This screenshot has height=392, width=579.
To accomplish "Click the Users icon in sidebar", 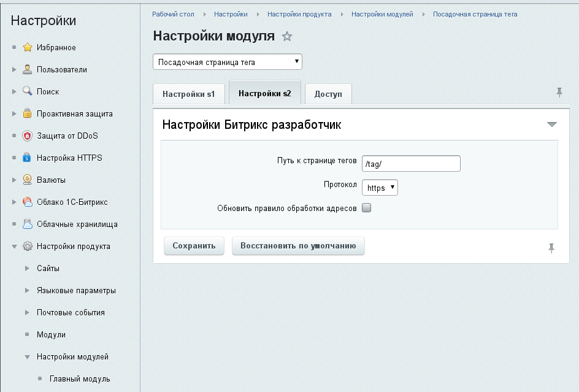I will pos(27,70).
